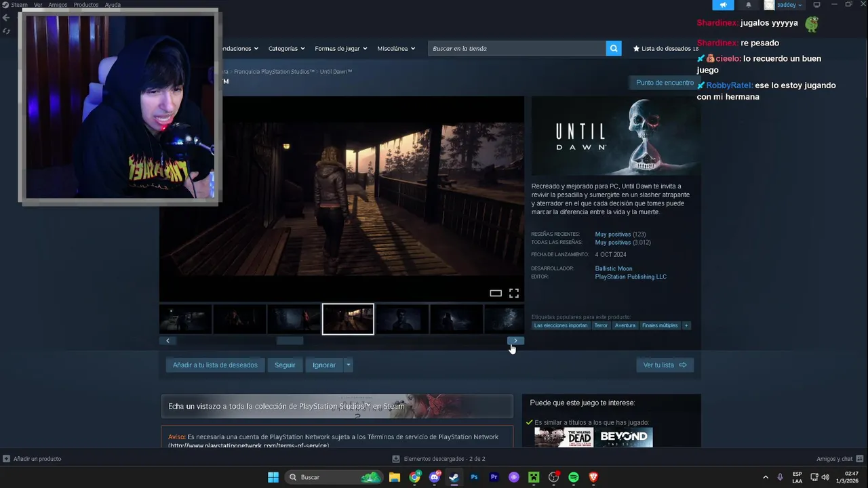Click the next screenshots arrow

coord(515,341)
